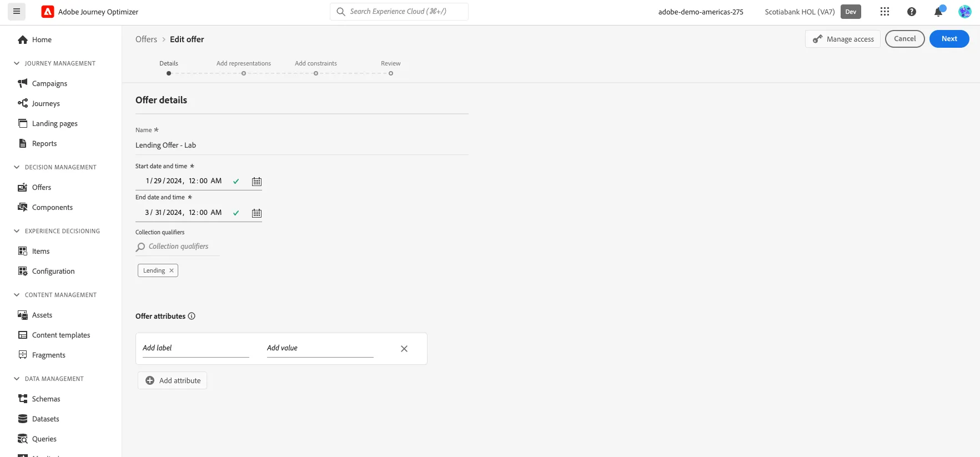
Task: Focus the Search Experience Cloud field
Action: (399, 12)
